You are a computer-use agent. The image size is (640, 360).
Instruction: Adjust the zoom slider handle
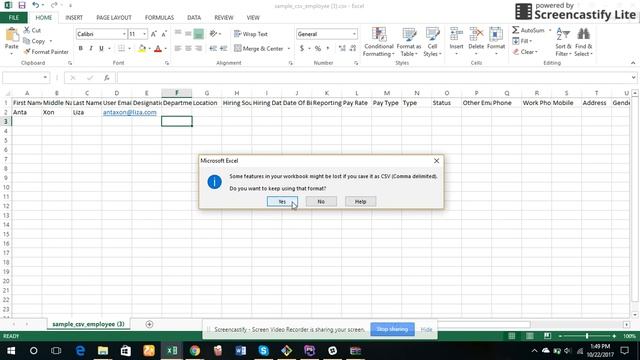coord(587,336)
